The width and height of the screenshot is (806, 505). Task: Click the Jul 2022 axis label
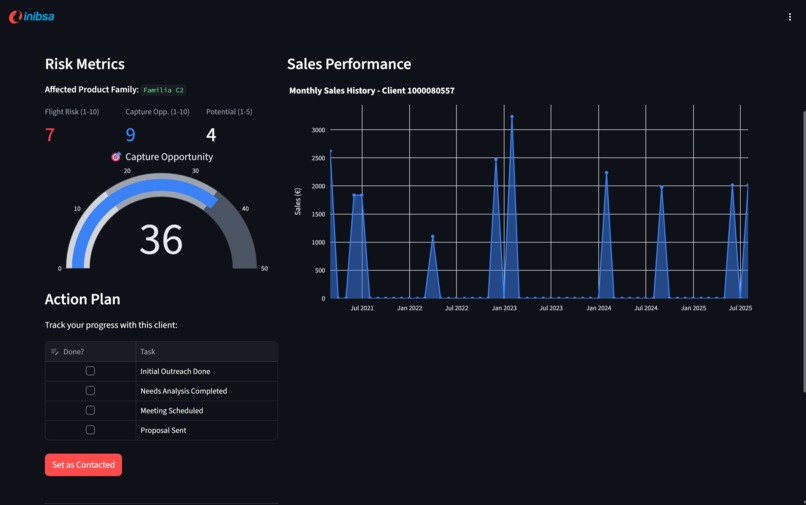tap(456, 308)
